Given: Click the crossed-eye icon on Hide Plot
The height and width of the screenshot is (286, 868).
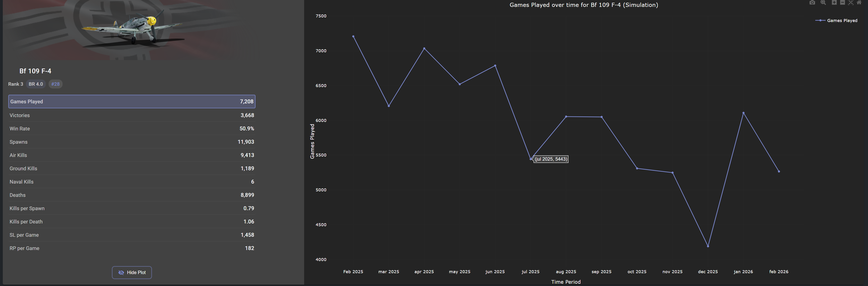Looking at the screenshot, I should 121,272.
